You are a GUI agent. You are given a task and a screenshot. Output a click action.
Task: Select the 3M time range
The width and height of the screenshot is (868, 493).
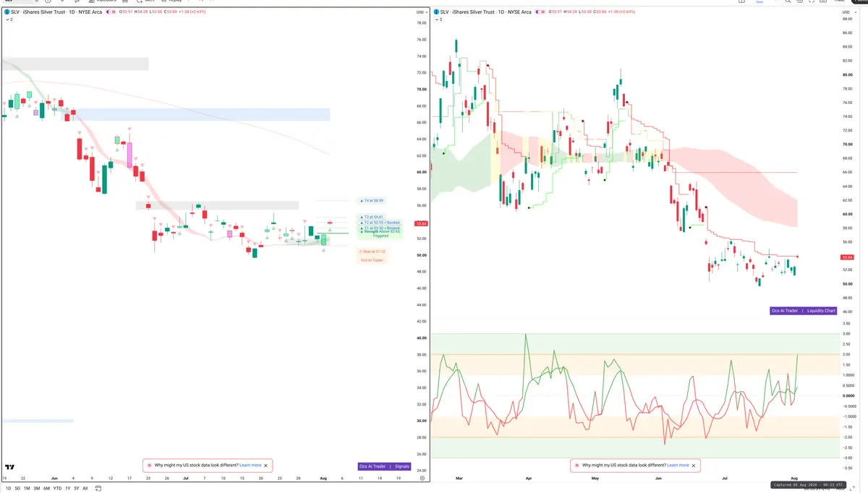click(x=37, y=488)
